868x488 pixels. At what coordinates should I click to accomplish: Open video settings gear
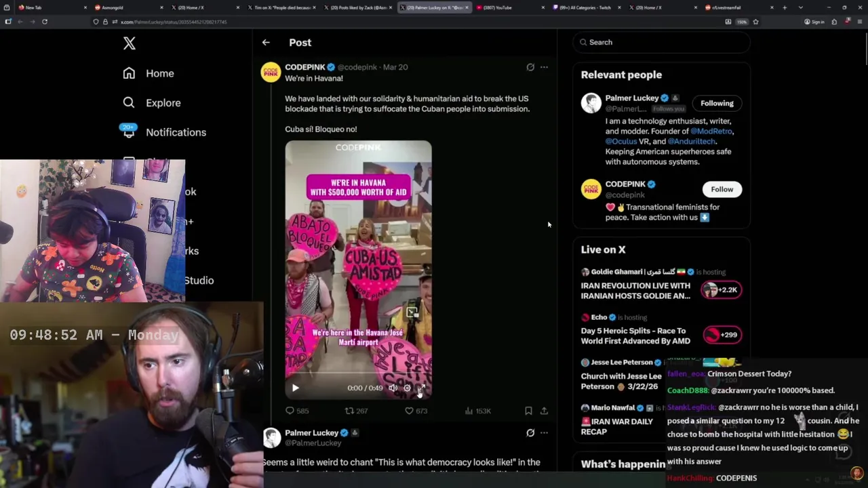pos(407,388)
